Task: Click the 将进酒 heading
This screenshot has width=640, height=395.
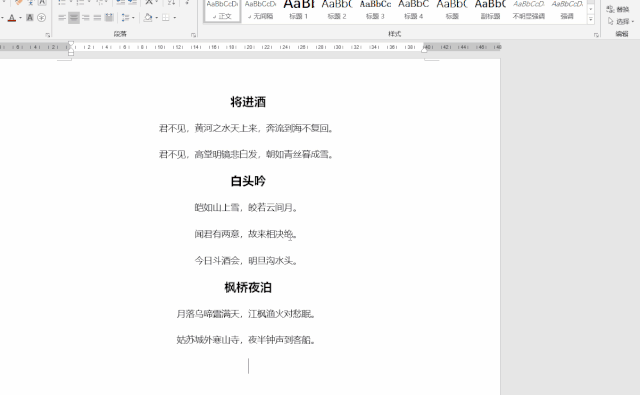Action: 248,102
